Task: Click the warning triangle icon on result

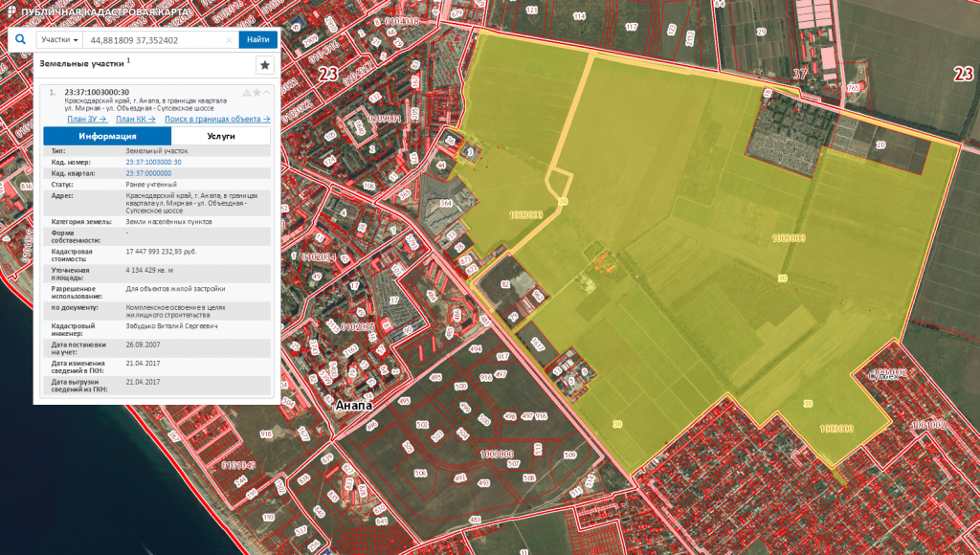Action: point(247,93)
